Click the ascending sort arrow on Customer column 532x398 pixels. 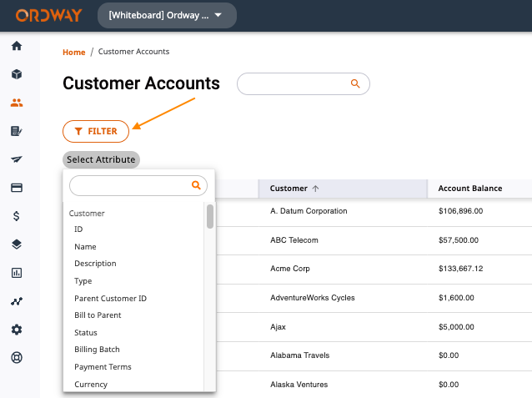point(315,189)
